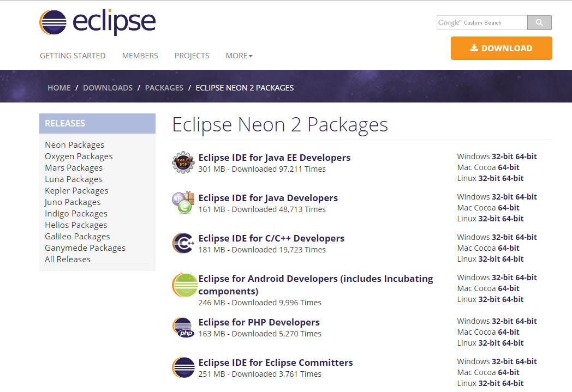572x392 pixels.
Task: Click the PHP Developers package icon
Action: 183,328
